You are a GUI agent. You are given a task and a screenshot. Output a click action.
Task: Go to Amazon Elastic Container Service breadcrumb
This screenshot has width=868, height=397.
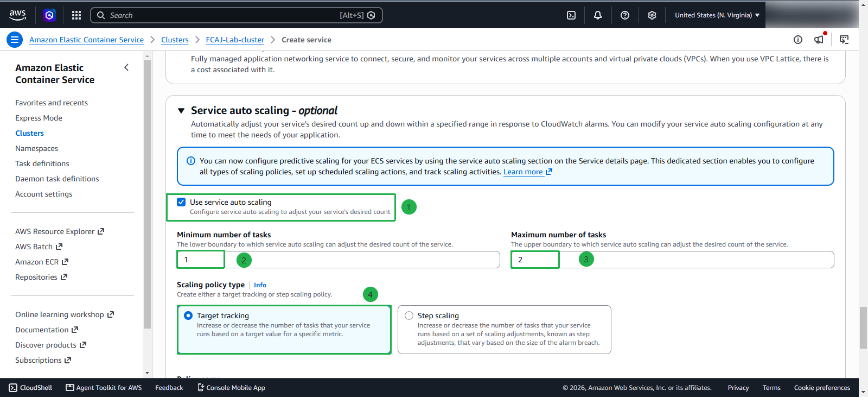[x=86, y=40]
